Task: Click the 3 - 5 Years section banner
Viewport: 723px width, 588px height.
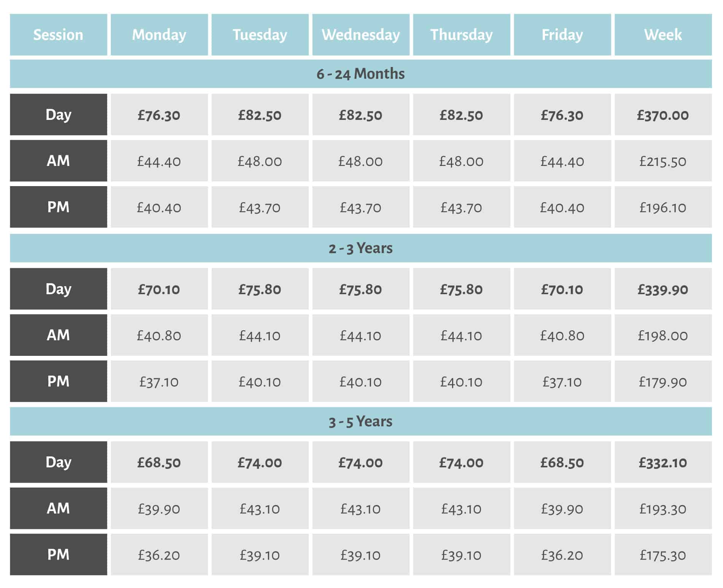Action: pos(361,421)
